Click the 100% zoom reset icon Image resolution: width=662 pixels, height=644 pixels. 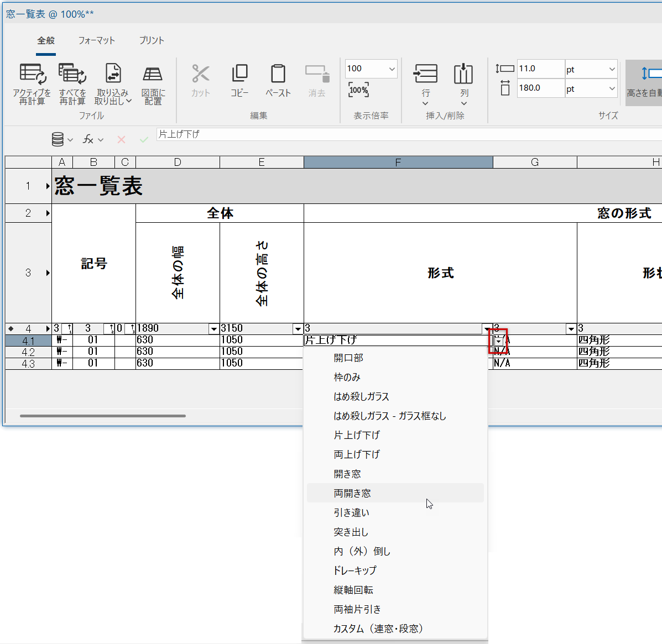pyautogui.click(x=358, y=90)
